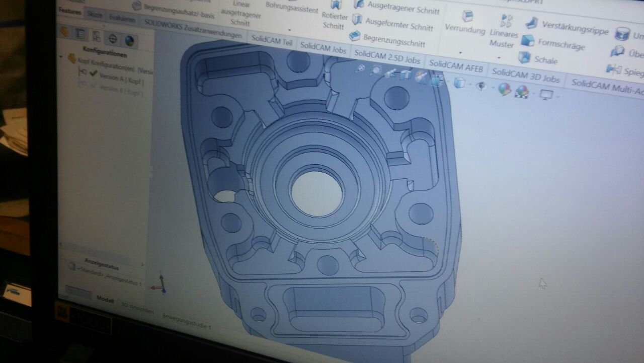The width and height of the screenshot is (644, 363).
Task: Click the Begrenzungsaufsatz/-basis tool icon
Action: (x=137, y=6)
